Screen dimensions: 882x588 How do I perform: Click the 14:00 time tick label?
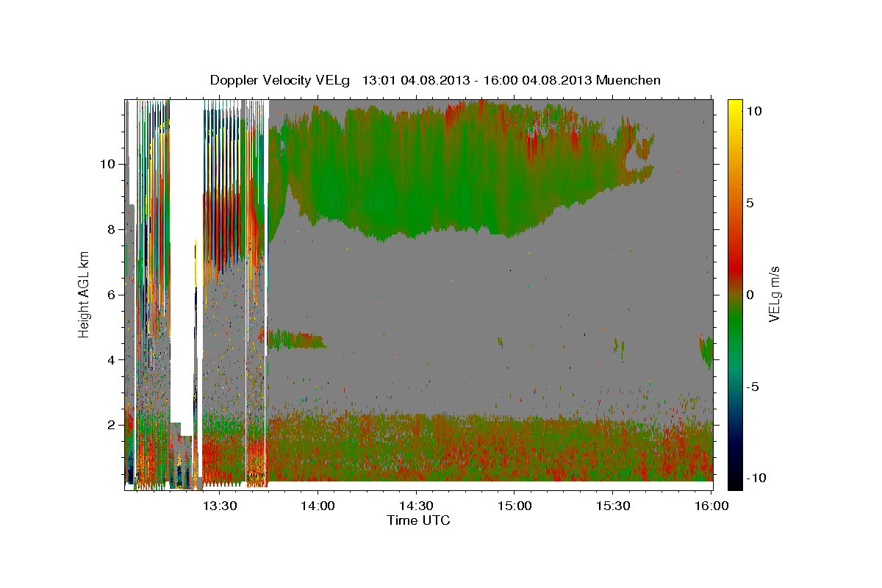pyautogui.click(x=318, y=506)
